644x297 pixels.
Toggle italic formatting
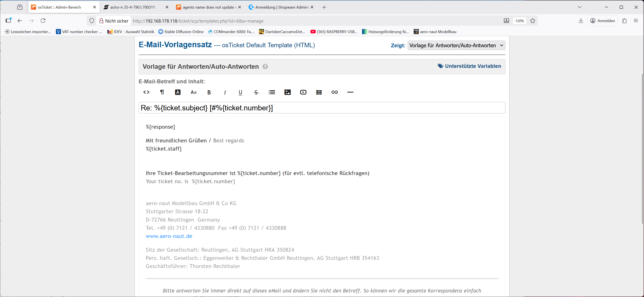225,92
